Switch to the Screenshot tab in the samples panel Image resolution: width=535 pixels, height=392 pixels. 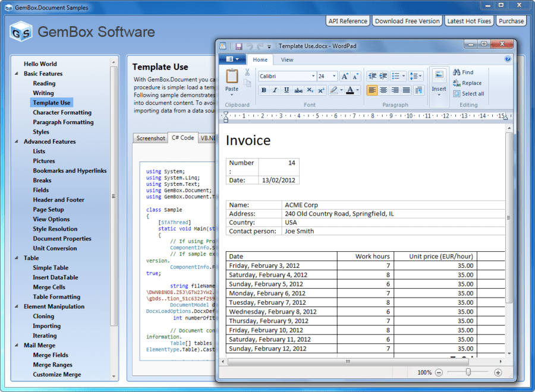pyautogui.click(x=150, y=137)
